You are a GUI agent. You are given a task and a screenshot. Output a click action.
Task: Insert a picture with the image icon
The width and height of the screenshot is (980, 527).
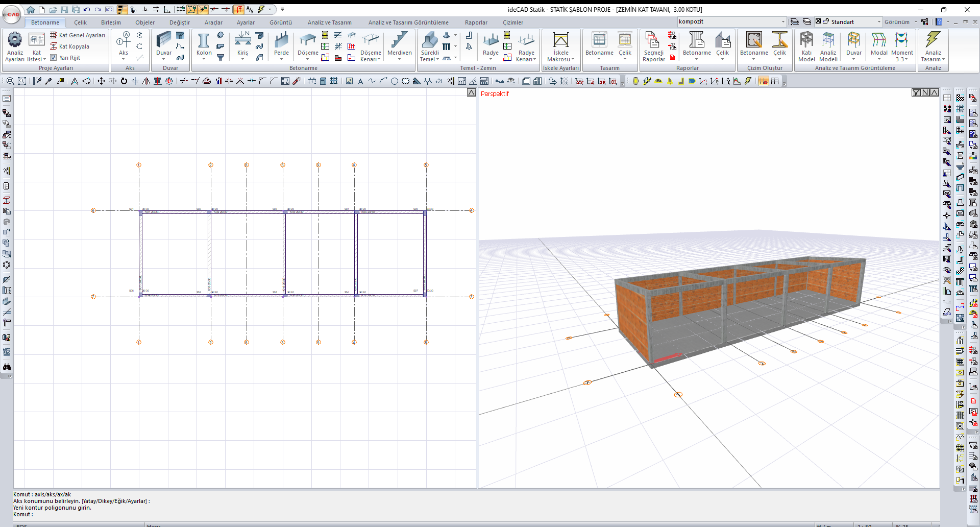(x=349, y=81)
